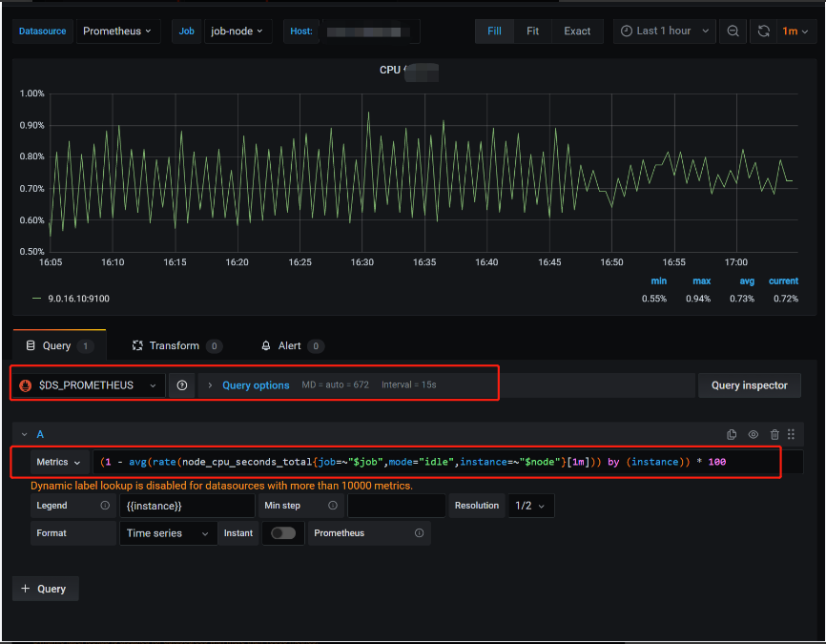The height and width of the screenshot is (644, 826).
Task: Switch to the Transform tab
Action: point(175,345)
